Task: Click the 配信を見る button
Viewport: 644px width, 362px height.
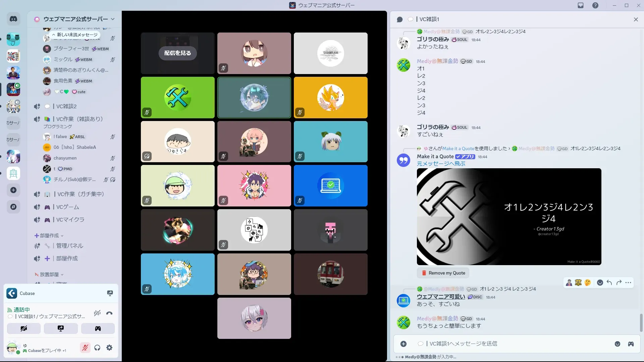Action: (x=177, y=53)
